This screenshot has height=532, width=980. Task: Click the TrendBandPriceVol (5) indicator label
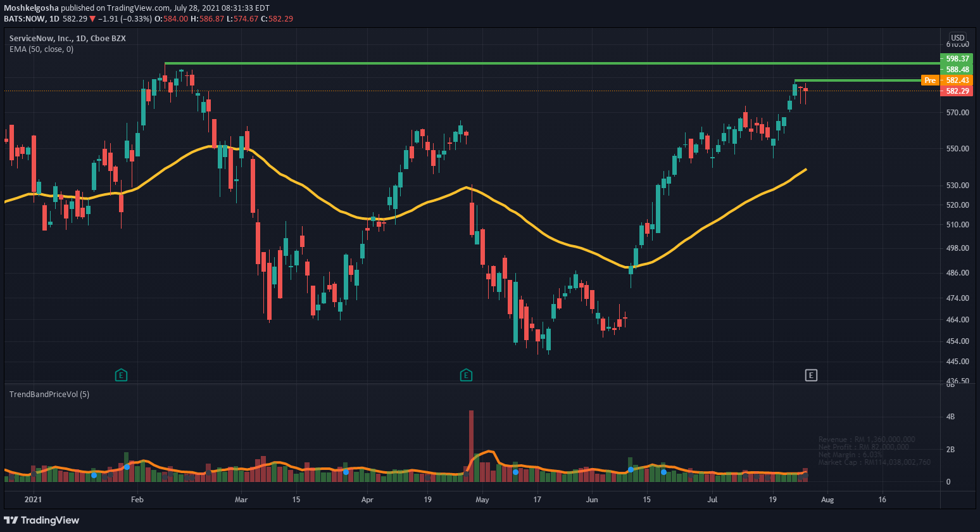(49, 395)
